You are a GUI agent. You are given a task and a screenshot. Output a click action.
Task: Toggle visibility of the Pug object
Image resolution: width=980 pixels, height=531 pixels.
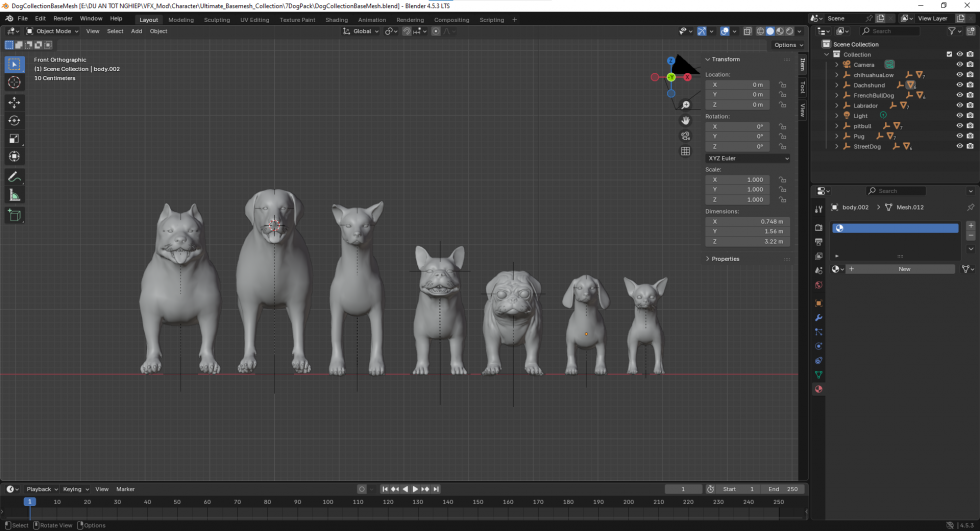coord(959,136)
